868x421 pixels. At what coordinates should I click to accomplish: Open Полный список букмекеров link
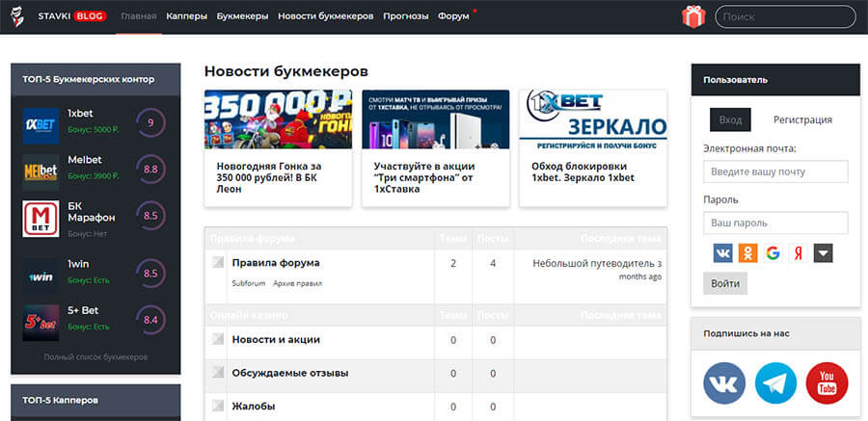coord(95,356)
